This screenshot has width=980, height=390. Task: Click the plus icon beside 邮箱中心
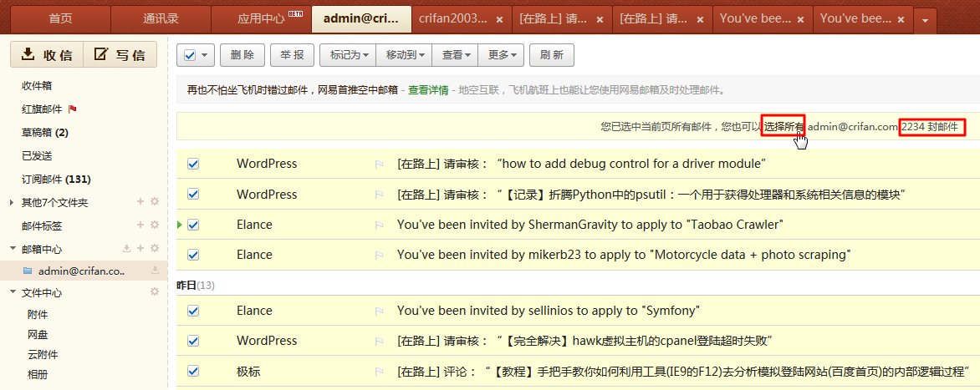tap(141, 249)
